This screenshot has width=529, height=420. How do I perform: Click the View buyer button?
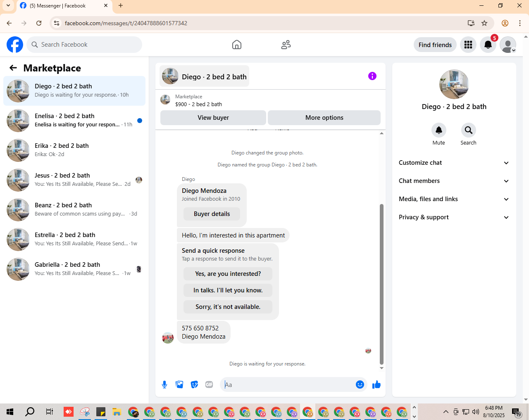[x=213, y=118]
